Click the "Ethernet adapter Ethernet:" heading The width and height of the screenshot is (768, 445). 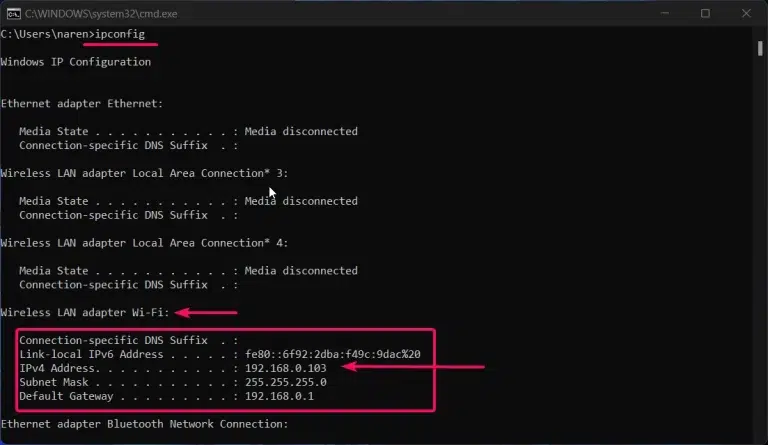coord(82,103)
